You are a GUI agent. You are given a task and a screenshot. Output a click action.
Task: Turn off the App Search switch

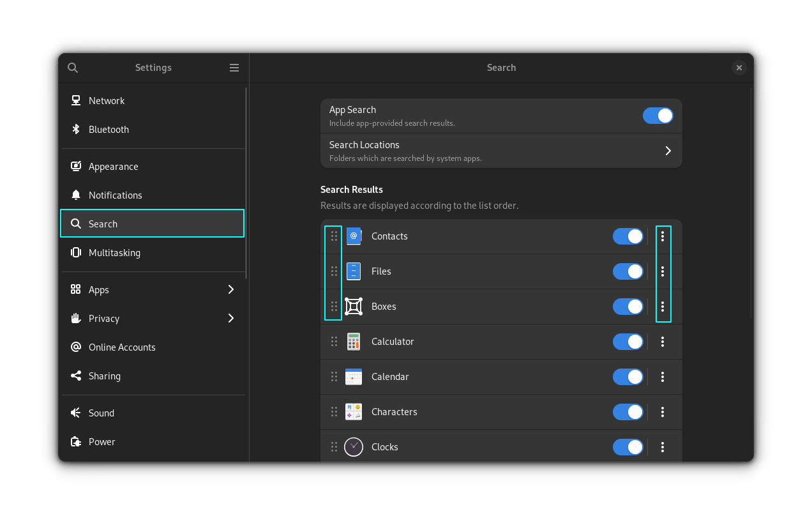[658, 116]
